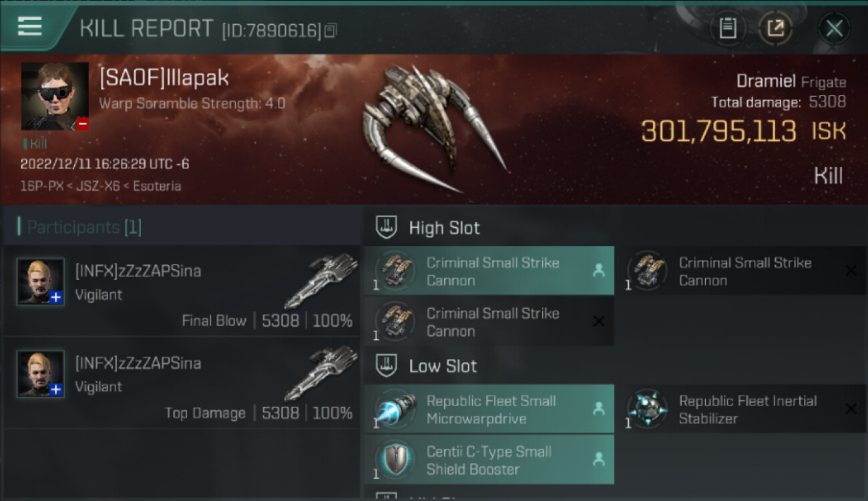The image size is (868, 501).
Task: Close the kill report window
Action: coord(834,28)
